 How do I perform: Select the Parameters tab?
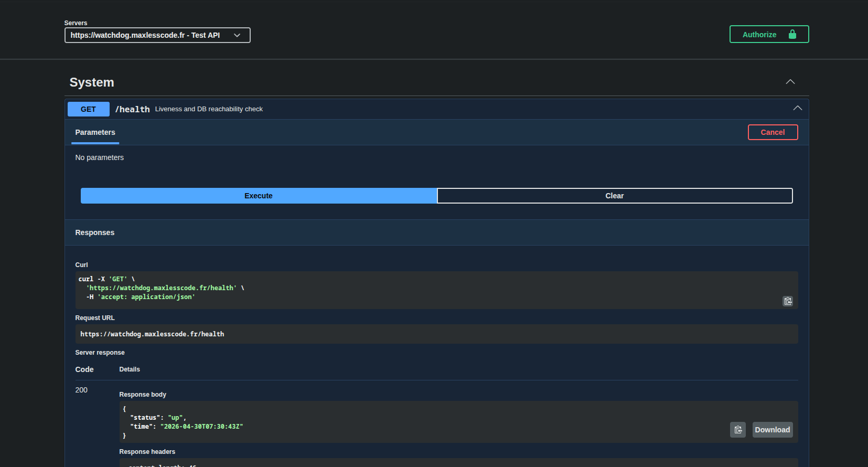click(95, 132)
